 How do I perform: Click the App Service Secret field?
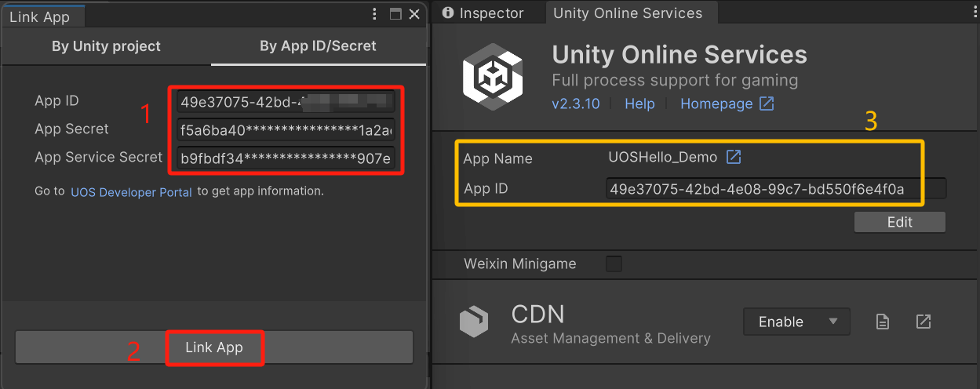click(286, 158)
